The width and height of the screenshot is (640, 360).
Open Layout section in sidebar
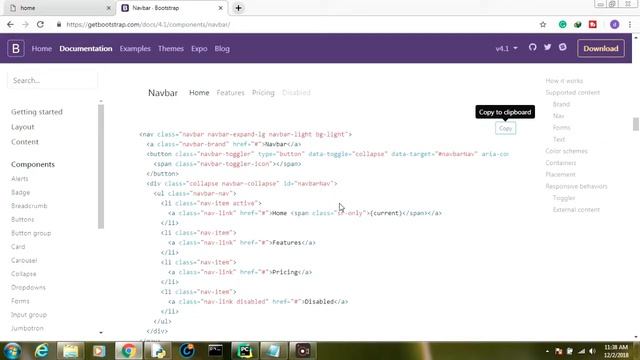pos(23,127)
